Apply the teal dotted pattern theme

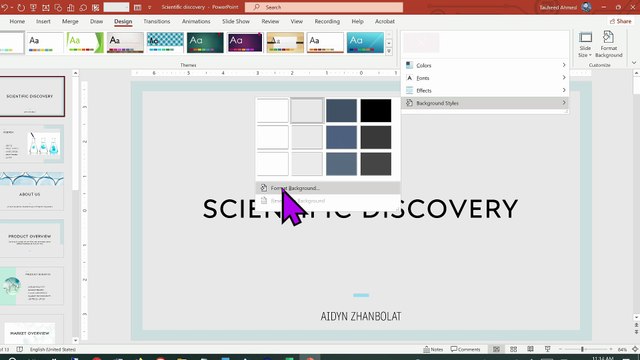pos(165,43)
